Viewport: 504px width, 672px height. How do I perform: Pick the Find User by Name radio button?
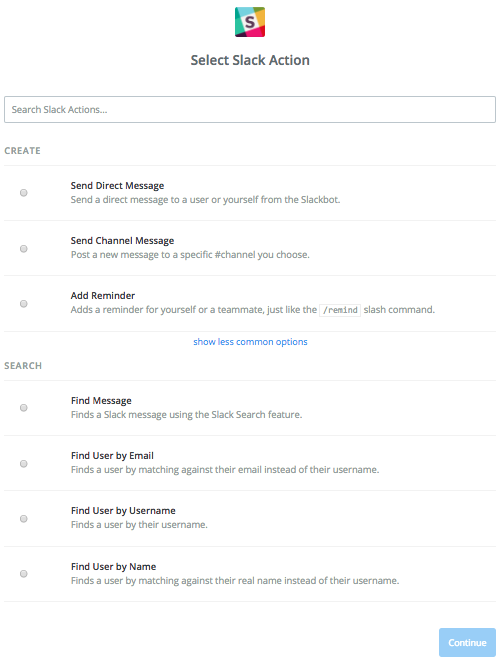[x=24, y=573]
